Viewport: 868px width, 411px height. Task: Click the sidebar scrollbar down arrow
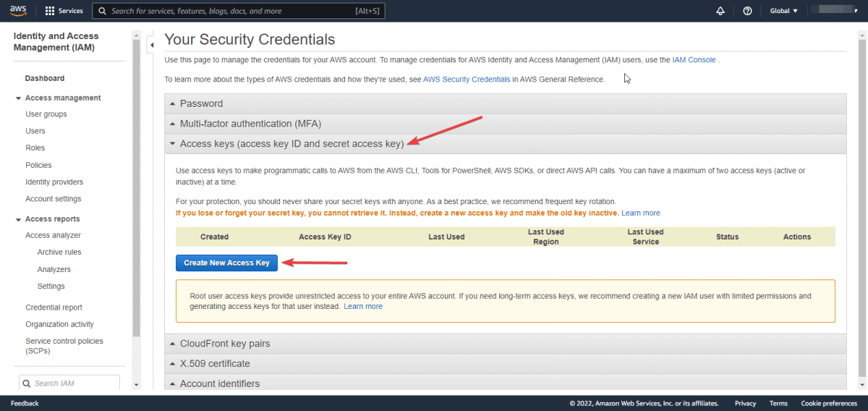137,386
